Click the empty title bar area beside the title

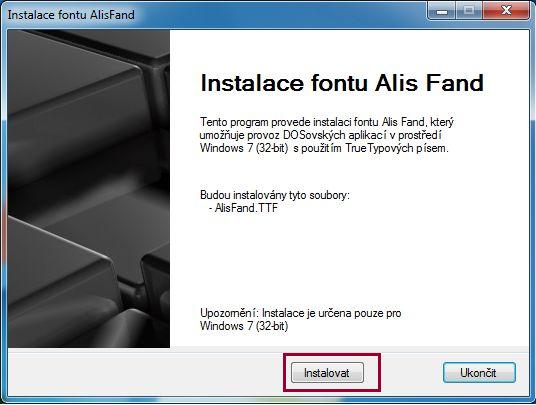point(280,14)
